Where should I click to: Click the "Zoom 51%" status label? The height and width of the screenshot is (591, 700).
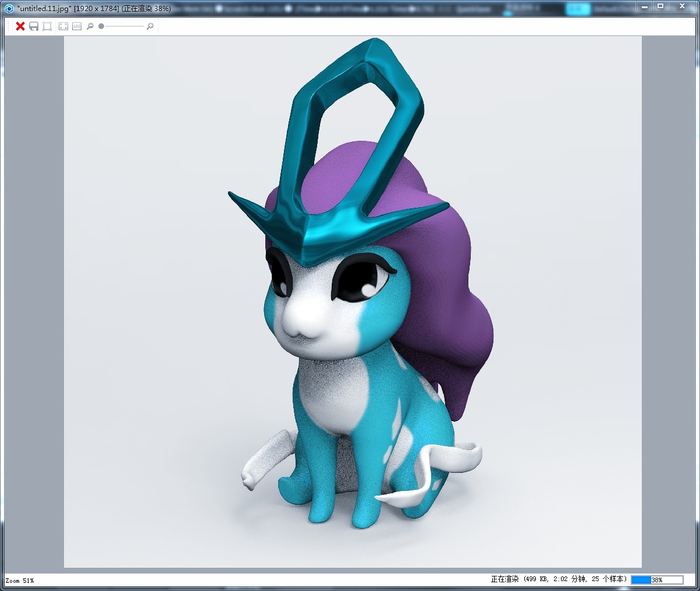click(x=20, y=581)
